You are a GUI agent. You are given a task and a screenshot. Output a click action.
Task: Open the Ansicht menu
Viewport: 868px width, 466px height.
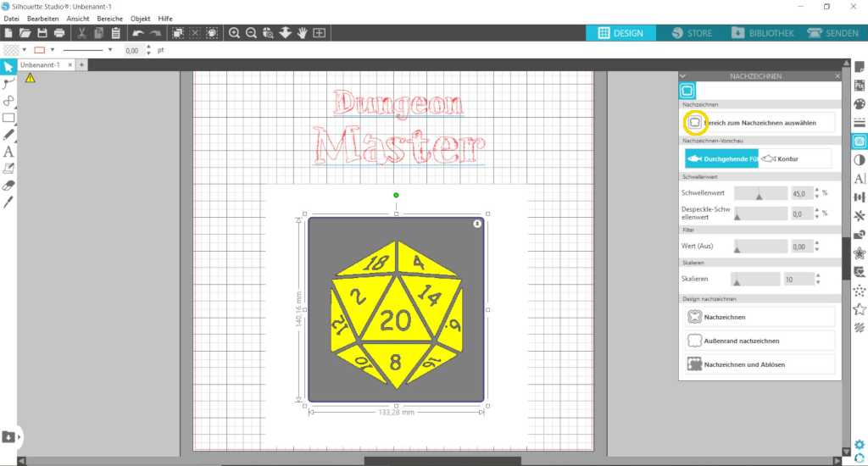(x=77, y=19)
